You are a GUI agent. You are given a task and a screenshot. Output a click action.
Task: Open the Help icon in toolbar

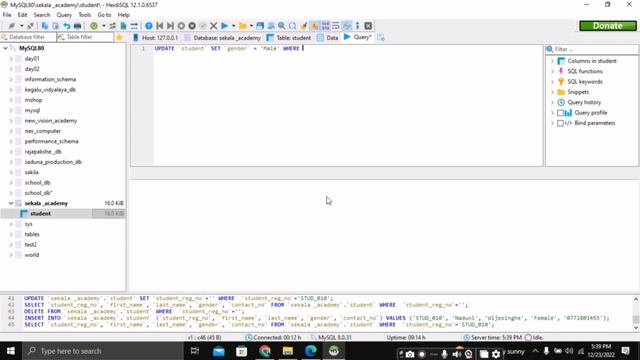pyautogui.click(x=149, y=26)
